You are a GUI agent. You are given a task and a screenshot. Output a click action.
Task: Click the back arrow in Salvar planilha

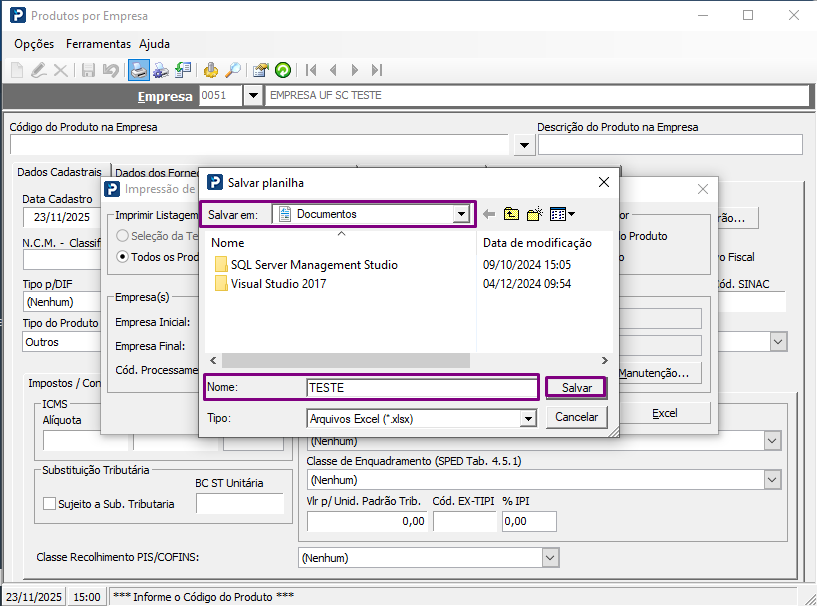[489, 214]
